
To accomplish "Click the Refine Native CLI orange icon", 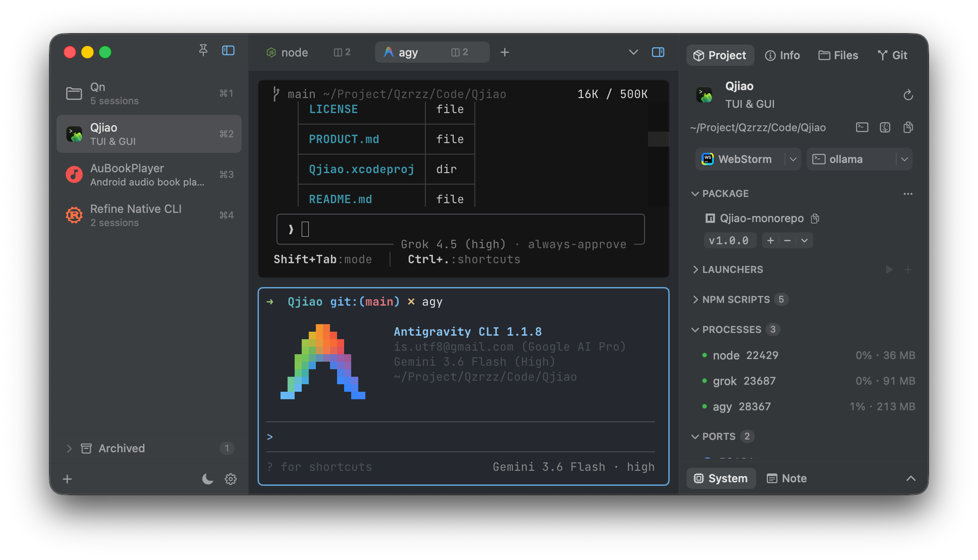I will [74, 215].
